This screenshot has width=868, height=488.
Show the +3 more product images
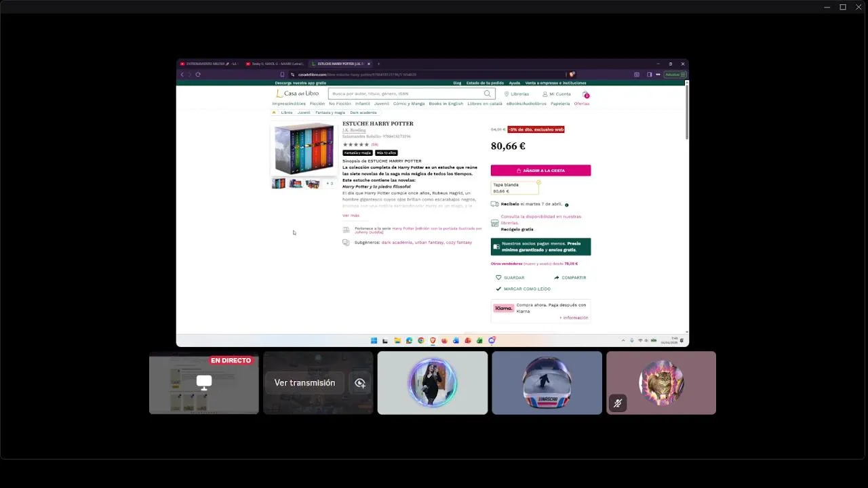pyautogui.click(x=330, y=183)
